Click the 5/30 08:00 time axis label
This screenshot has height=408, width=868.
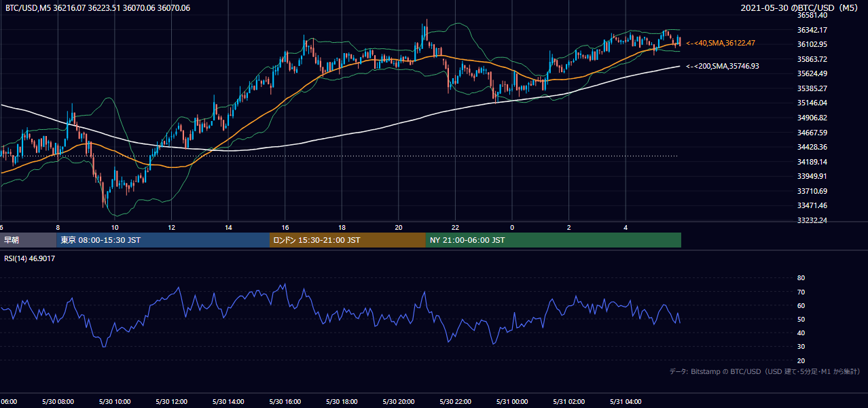[x=58, y=402]
